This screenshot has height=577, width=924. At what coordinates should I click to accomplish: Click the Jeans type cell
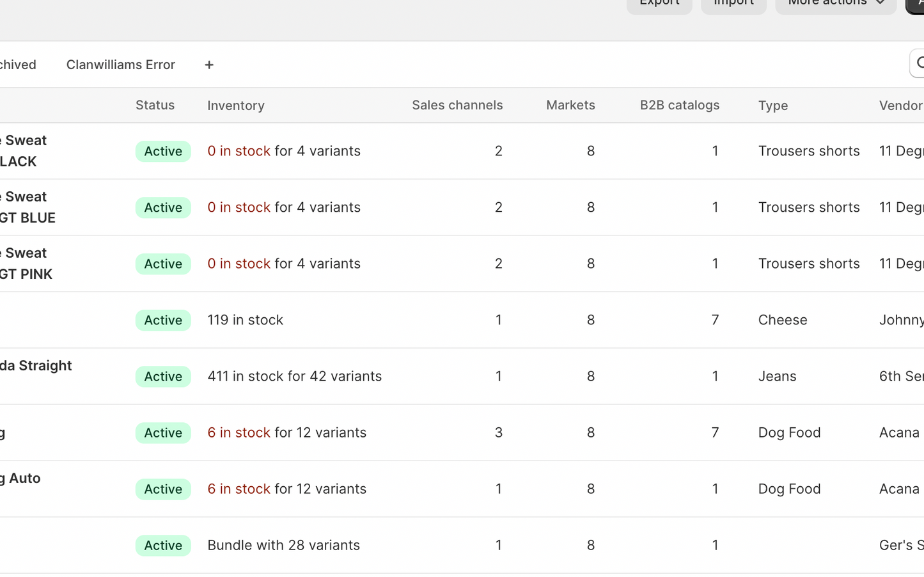coord(777,376)
